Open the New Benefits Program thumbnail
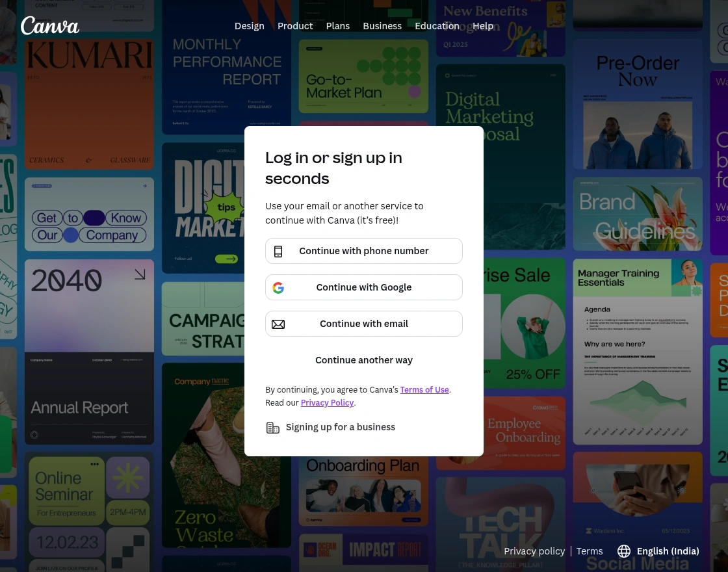This screenshot has width=728, height=572. point(500,28)
